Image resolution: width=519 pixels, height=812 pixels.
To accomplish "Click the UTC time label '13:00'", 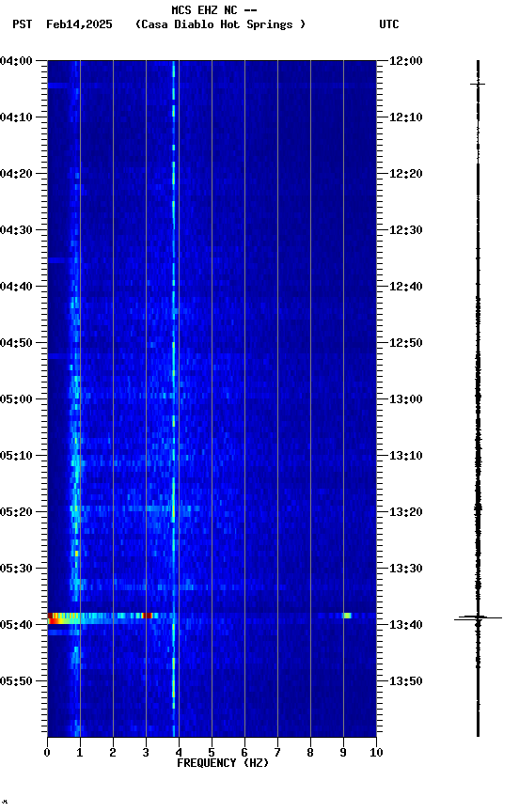I will (x=406, y=399).
